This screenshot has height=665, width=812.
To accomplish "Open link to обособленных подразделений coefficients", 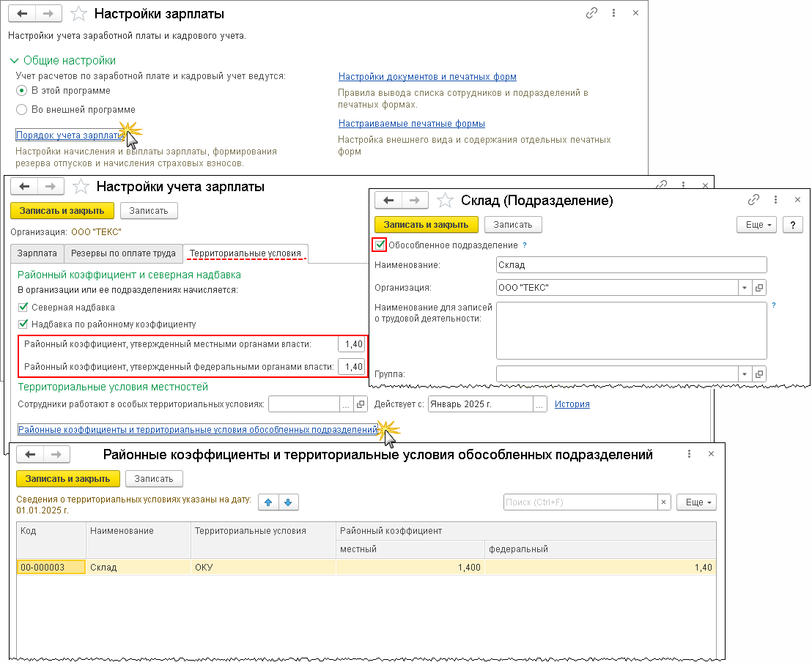I will 198,429.
